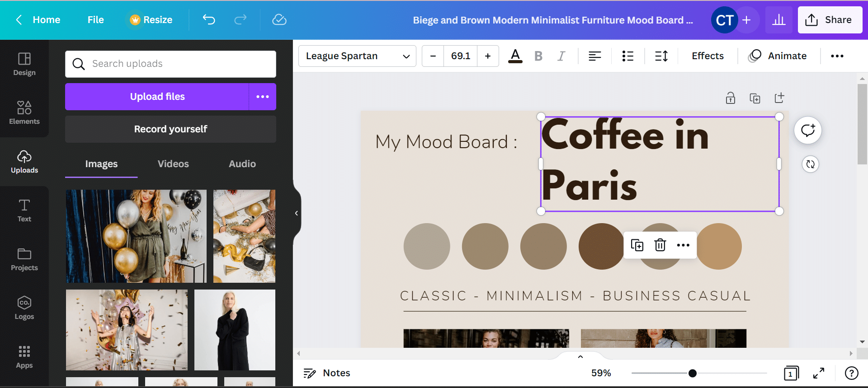Click the Undo arrow
The height and width of the screenshot is (388, 868).
209,19
